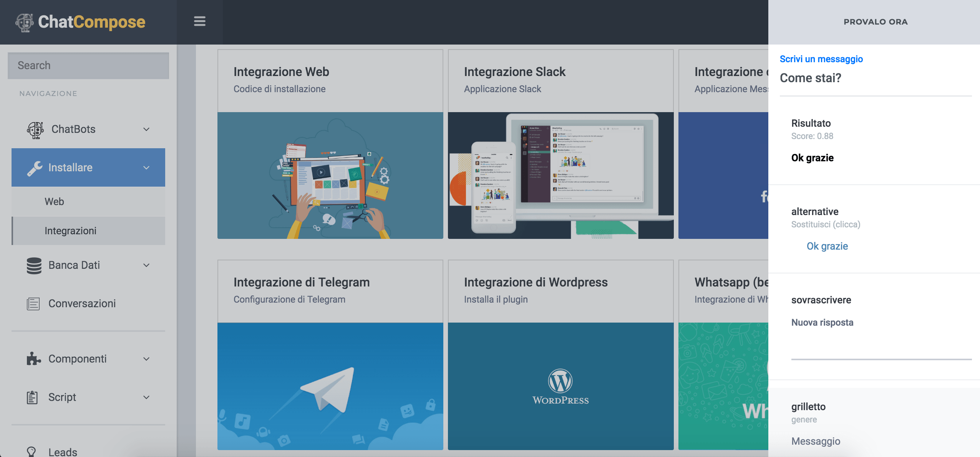Click 'Installa il plugin' subtitle
Viewport: 980px width, 457px height.
[496, 300]
